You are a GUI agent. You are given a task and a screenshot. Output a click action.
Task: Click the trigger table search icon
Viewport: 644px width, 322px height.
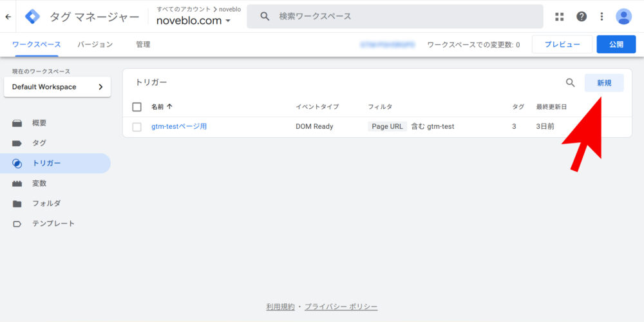click(x=570, y=82)
